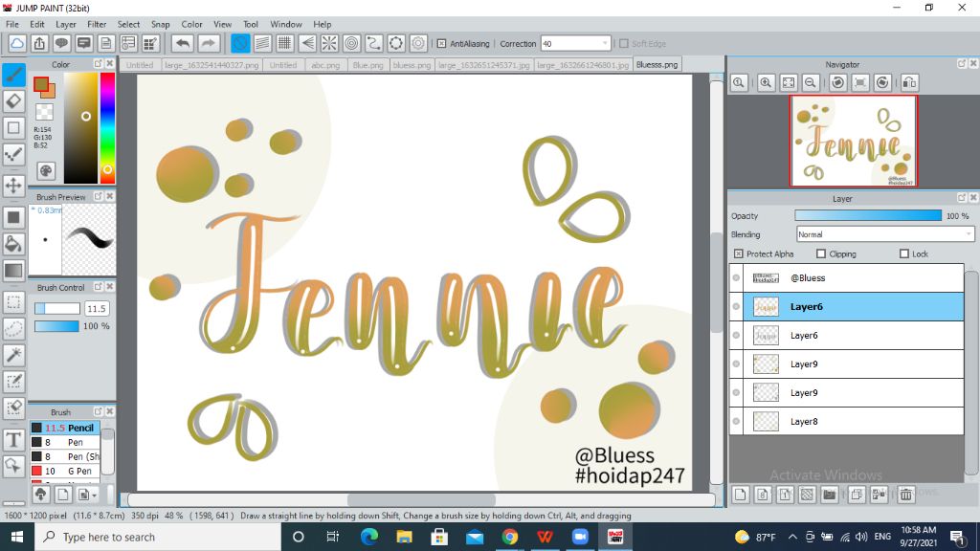Open the Snap menu
The width and height of the screenshot is (980, 551).
coord(160,24)
